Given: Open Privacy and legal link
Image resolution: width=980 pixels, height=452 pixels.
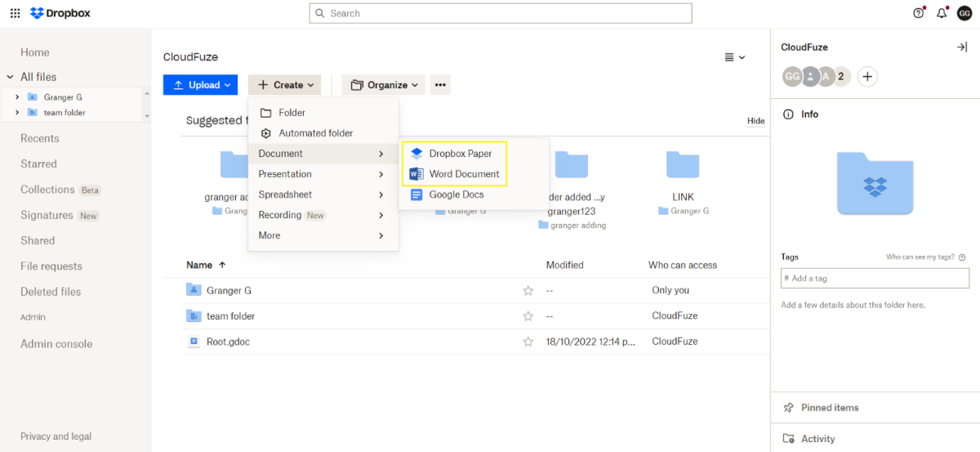Looking at the screenshot, I should 56,436.
